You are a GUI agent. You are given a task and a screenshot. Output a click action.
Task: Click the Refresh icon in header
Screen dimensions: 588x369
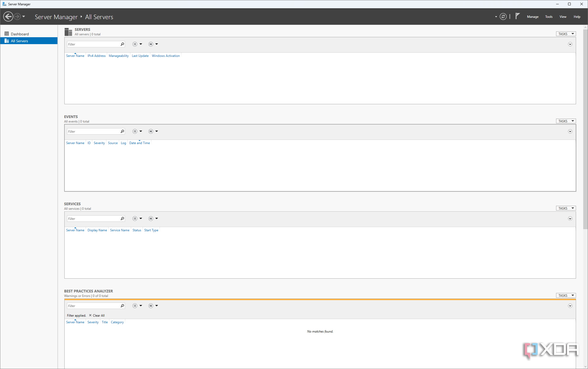[x=503, y=16]
